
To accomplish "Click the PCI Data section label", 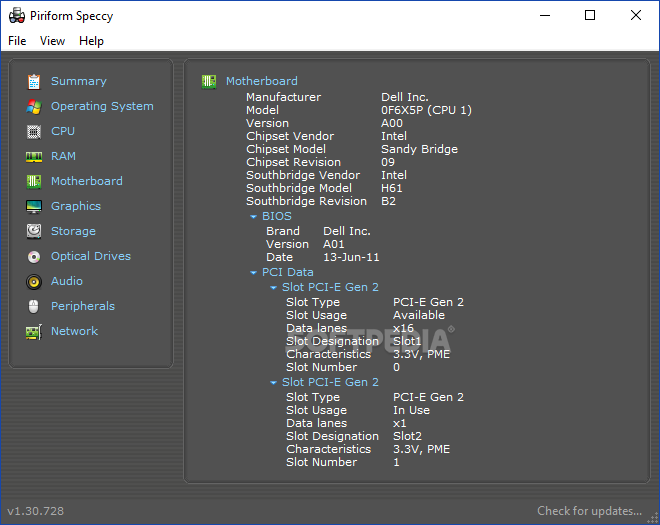I will tap(287, 272).
